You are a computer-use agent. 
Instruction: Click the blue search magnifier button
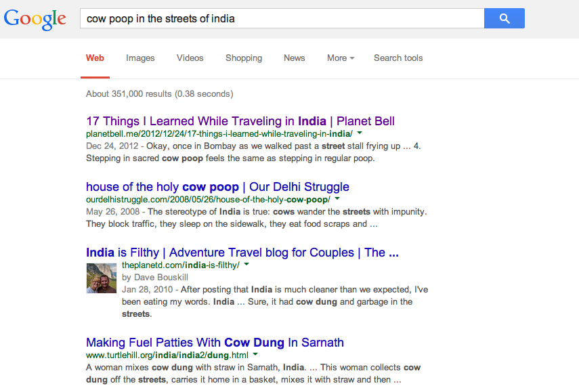tap(504, 18)
